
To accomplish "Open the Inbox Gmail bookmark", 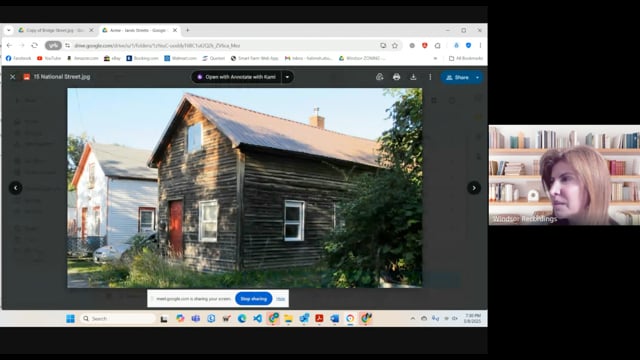I will [x=308, y=58].
